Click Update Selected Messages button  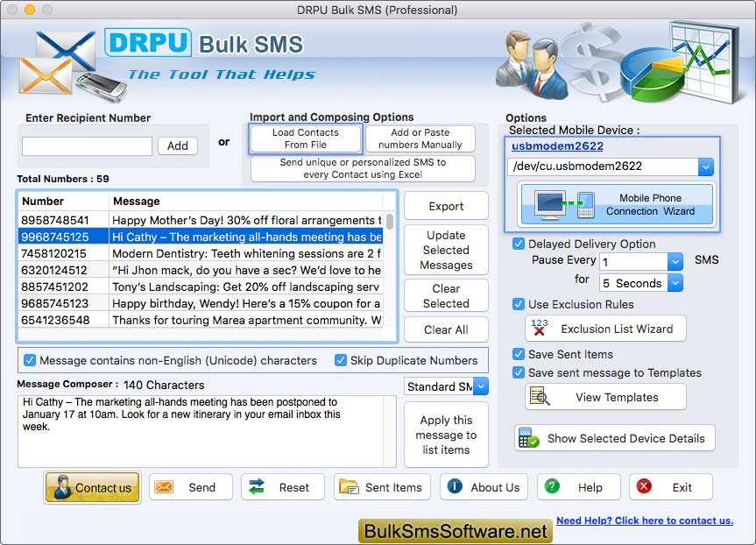point(446,250)
